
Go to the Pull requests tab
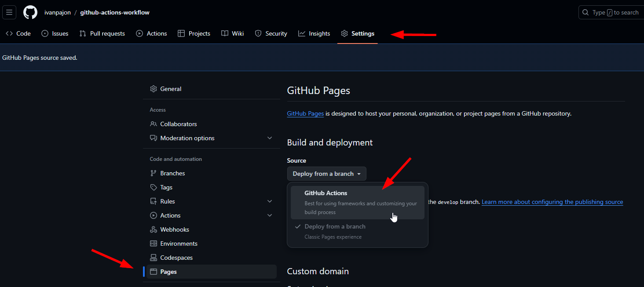click(x=102, y=33)
